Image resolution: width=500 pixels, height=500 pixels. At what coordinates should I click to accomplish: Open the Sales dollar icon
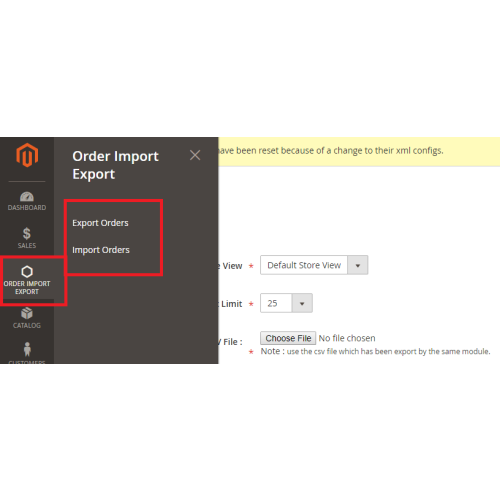coord(27,233)
